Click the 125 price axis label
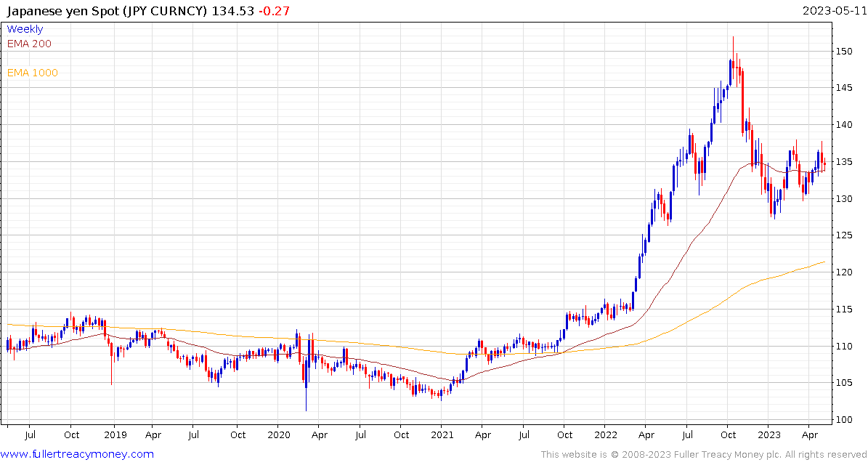This screenshot has height=465, width=868. (844, 235)
